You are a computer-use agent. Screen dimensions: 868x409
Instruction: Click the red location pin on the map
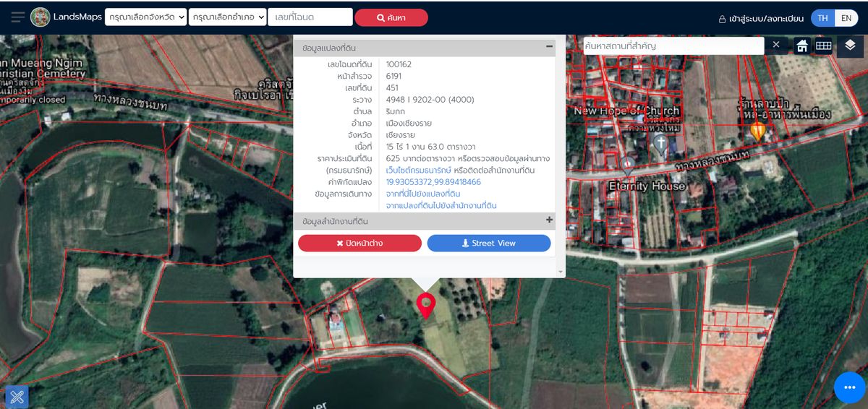(426, 305)
